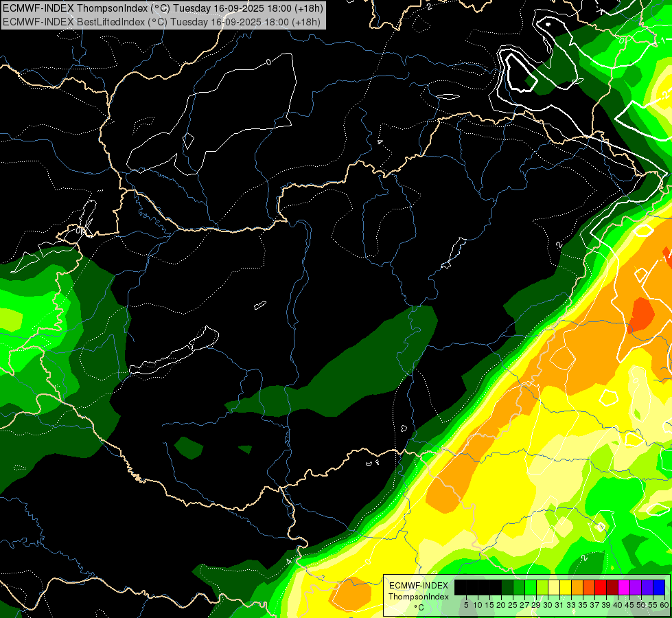
Task: Click the legend tick label 60
Action: pos(664,605)
